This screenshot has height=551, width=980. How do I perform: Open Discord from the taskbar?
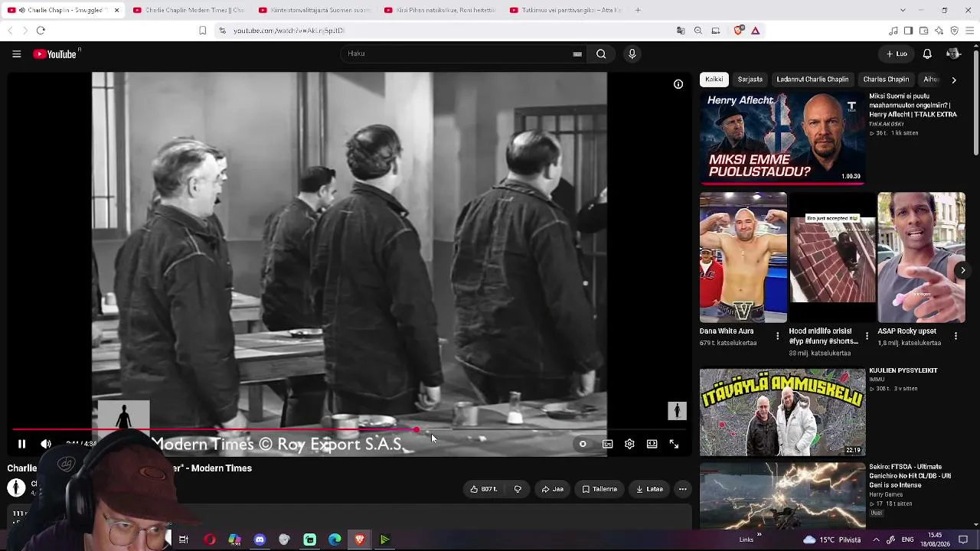[x=260, y=540]
